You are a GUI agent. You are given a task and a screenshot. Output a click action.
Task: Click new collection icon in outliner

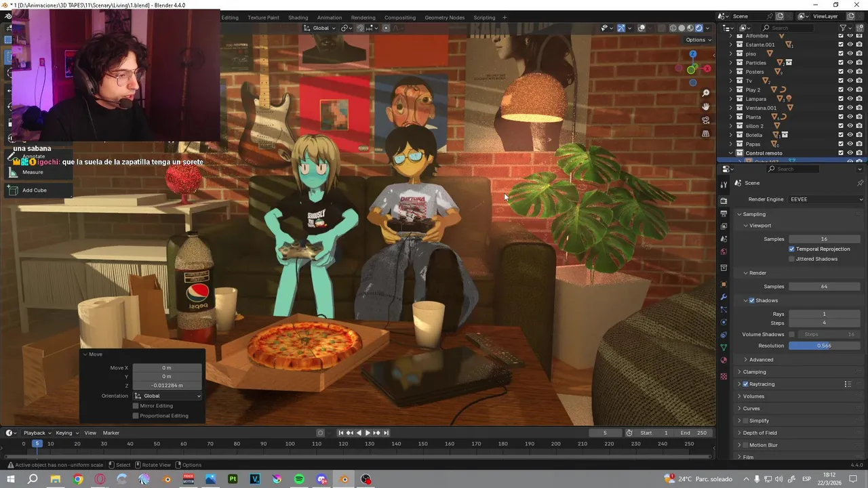860,28
